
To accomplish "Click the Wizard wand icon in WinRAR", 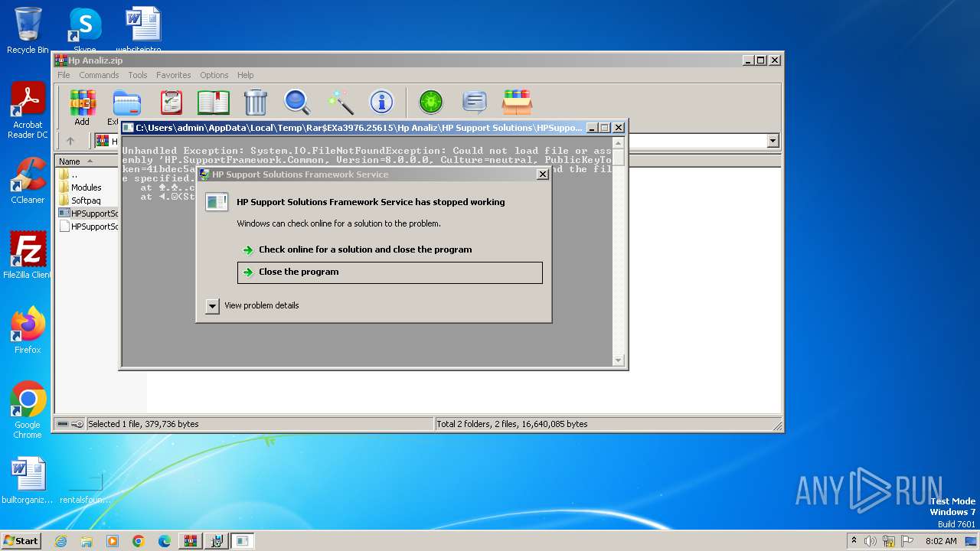I will 340,102.
